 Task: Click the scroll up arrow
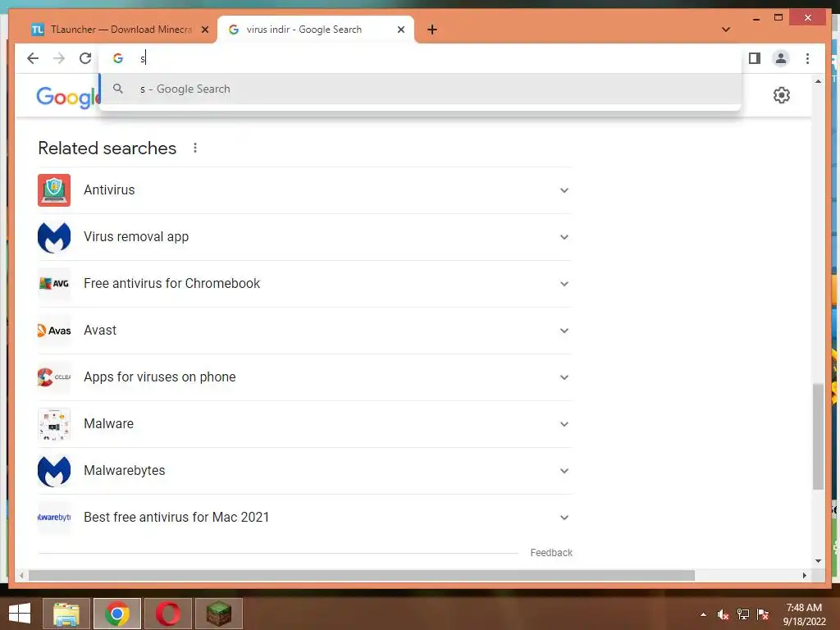click(x=818, y=81)
